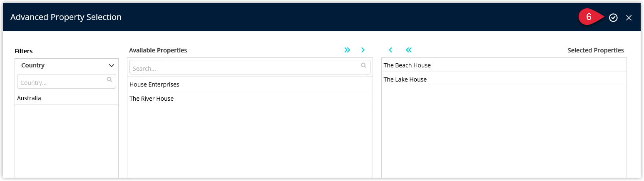
Task: Click the magnifier icon in property search
Action: [x=364, y=65]
